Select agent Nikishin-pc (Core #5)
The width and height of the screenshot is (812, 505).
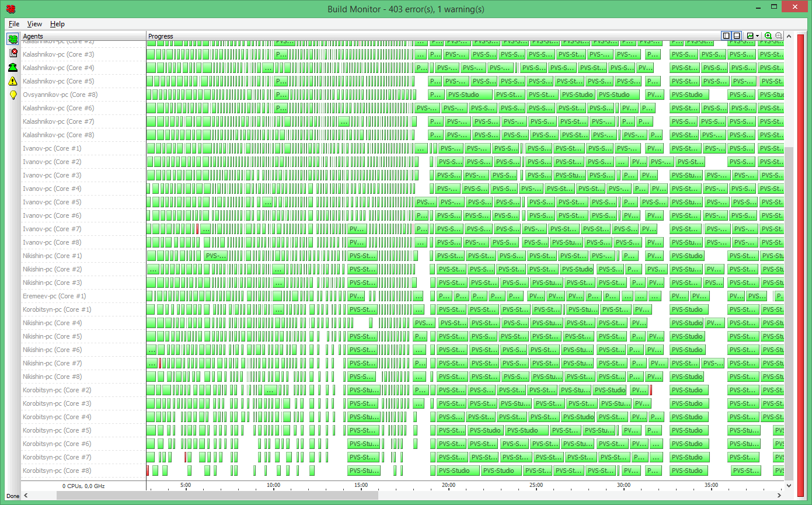[53, 336]
